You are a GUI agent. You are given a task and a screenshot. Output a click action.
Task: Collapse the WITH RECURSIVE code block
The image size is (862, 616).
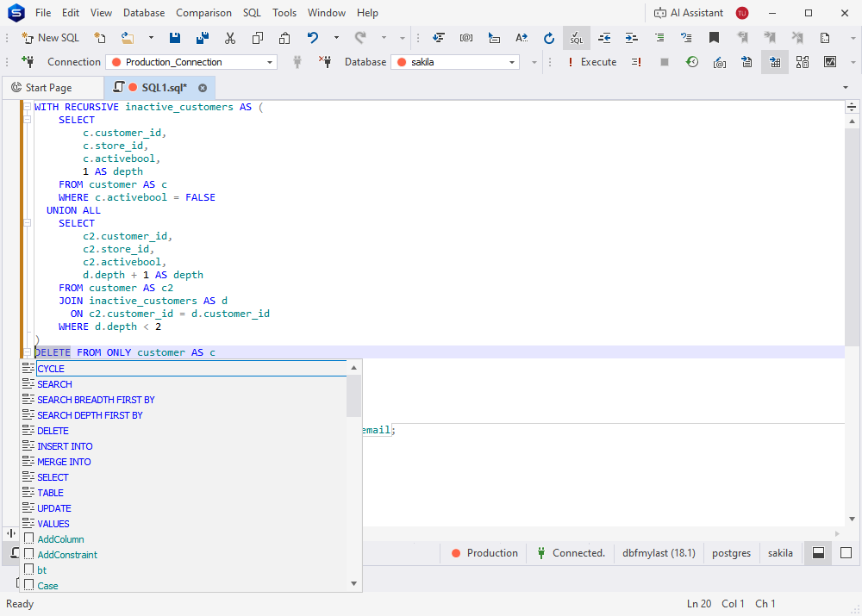click(28, 108)
